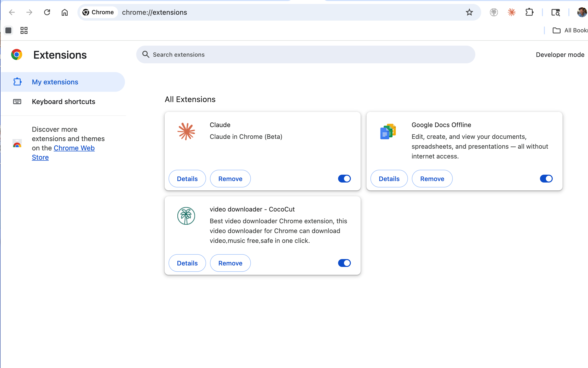588x368 pixels.
Task: Click the tab search icon in toolbar
Action: tap(555, 12)
